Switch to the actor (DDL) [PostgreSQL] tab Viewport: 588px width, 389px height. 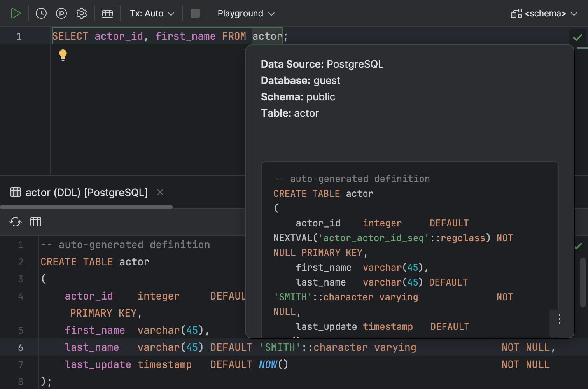click(x=86, y=192)
